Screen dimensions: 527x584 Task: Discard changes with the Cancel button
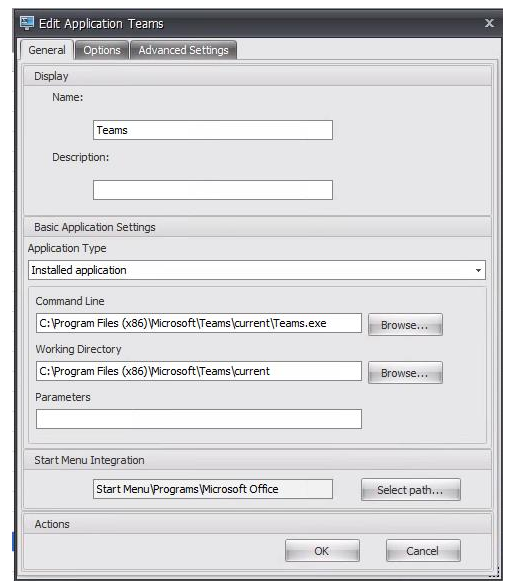point(423,550)
